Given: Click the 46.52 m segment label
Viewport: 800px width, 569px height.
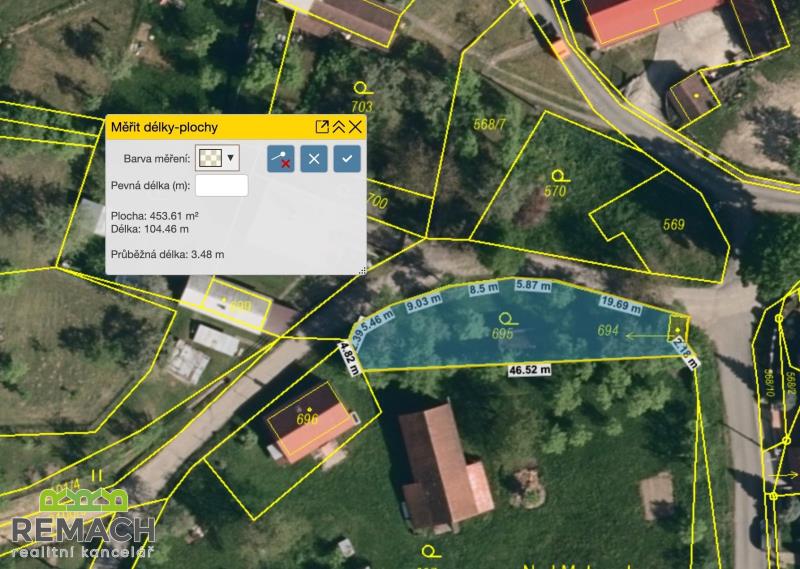Looking at the screenshot, I should [530, 369].
